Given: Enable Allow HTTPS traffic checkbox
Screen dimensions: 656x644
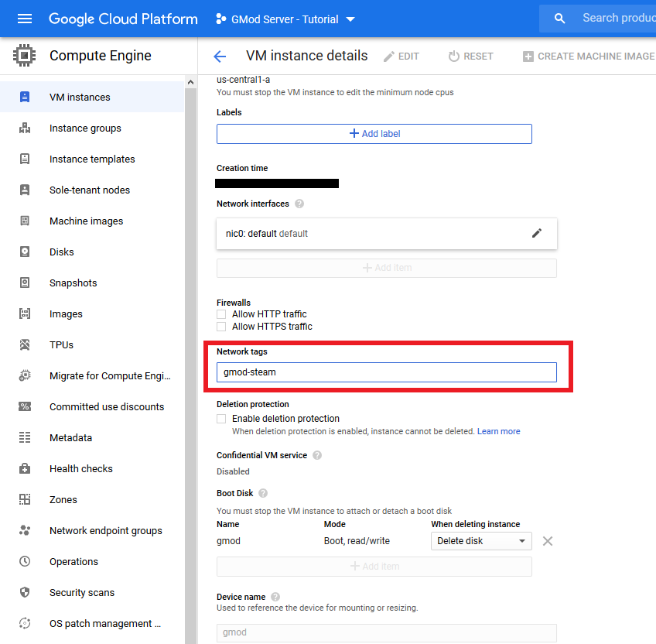Looking at the screenshot, I should point(221,327).
